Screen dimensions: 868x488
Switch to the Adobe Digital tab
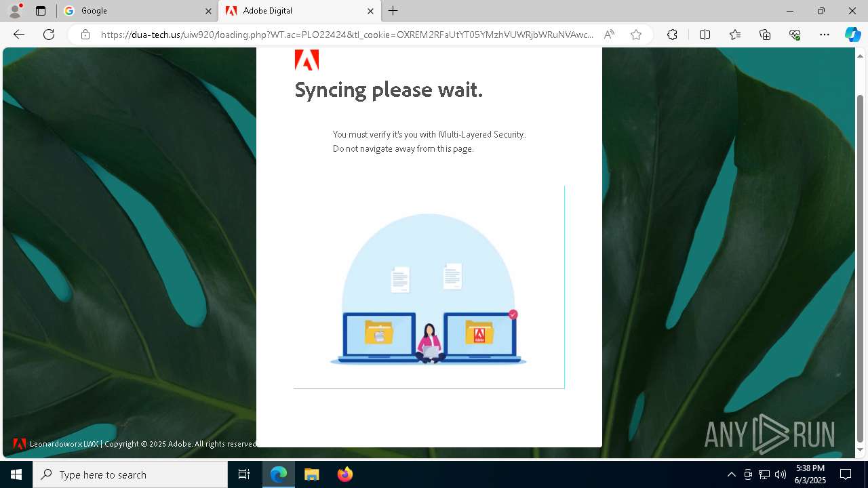pos(299,11)
